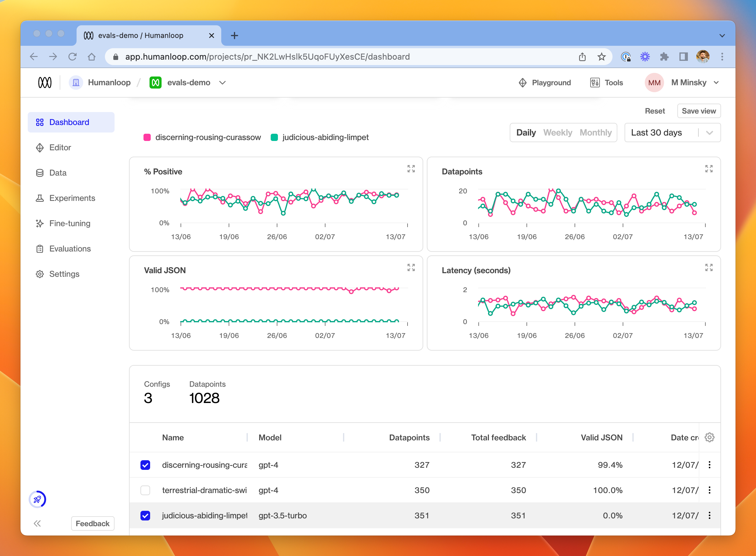Select the Data section in sidebar

click(x=57, y=173)
